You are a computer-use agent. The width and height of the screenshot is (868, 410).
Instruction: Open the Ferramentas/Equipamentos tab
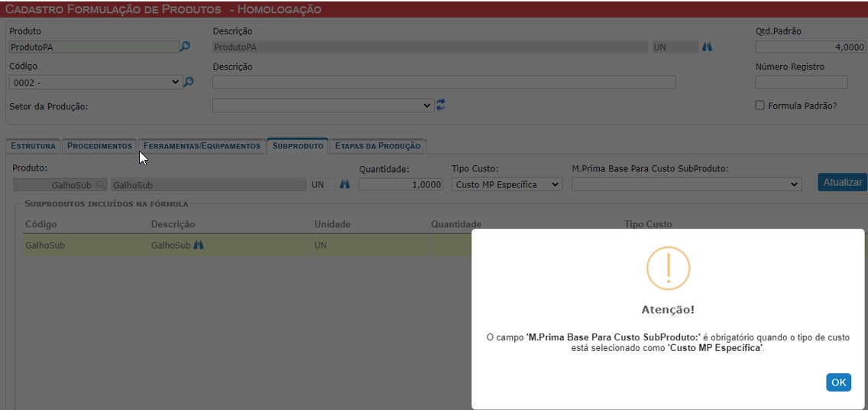point(202,145)
